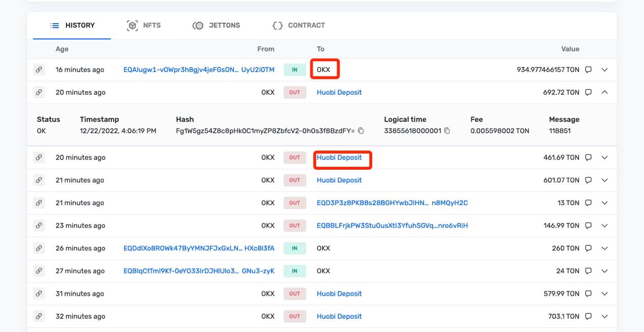Select the age text 32 minutes ago
The width and height of the screenshot is (644, 332).
[x=80, y=316]
